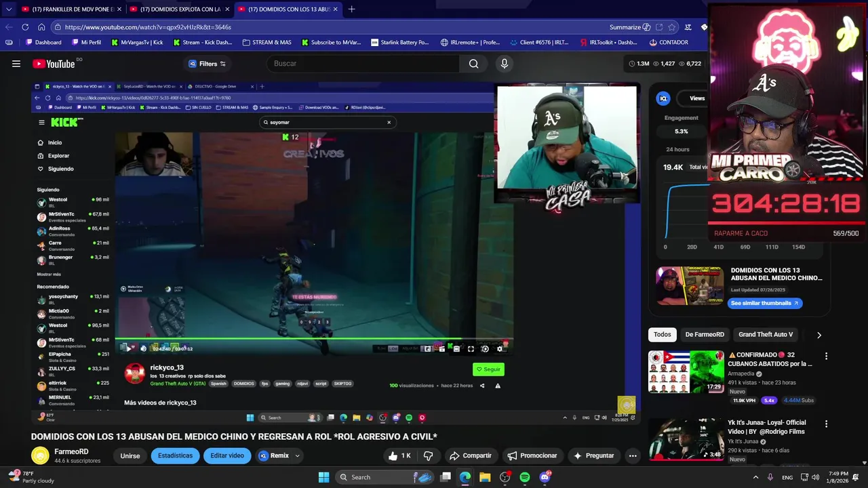868x488 pixels.
Task: Open the network icon in system tray
Action: pyautogui.click(x=804, y=477)
